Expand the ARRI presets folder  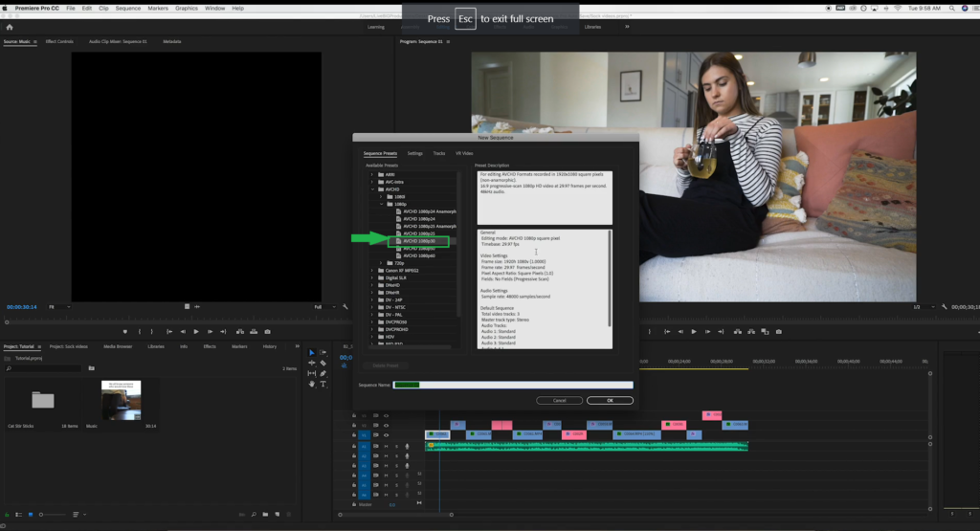click(x=372, y=175)
